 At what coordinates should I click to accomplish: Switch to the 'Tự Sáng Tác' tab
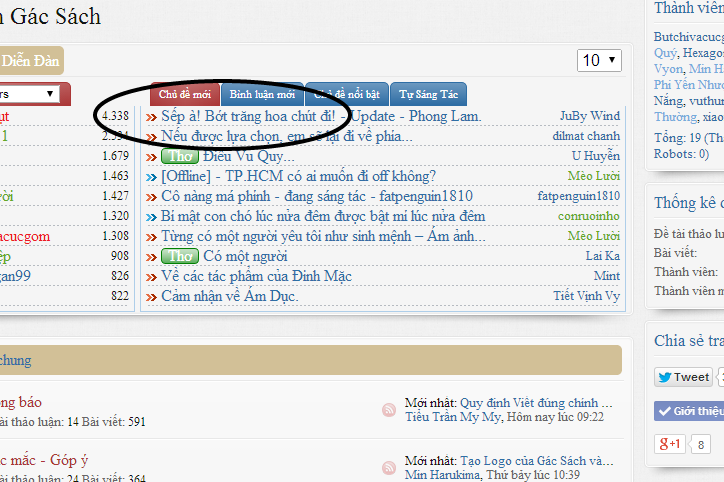pyautogui.click(x=428, y=95)
